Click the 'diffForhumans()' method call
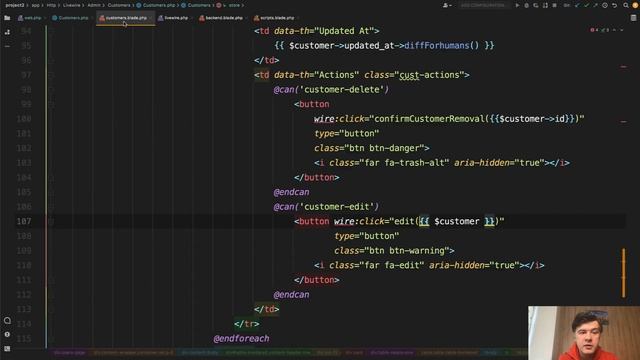The height and width of the screenshot is (360, 640). (441, 45)
